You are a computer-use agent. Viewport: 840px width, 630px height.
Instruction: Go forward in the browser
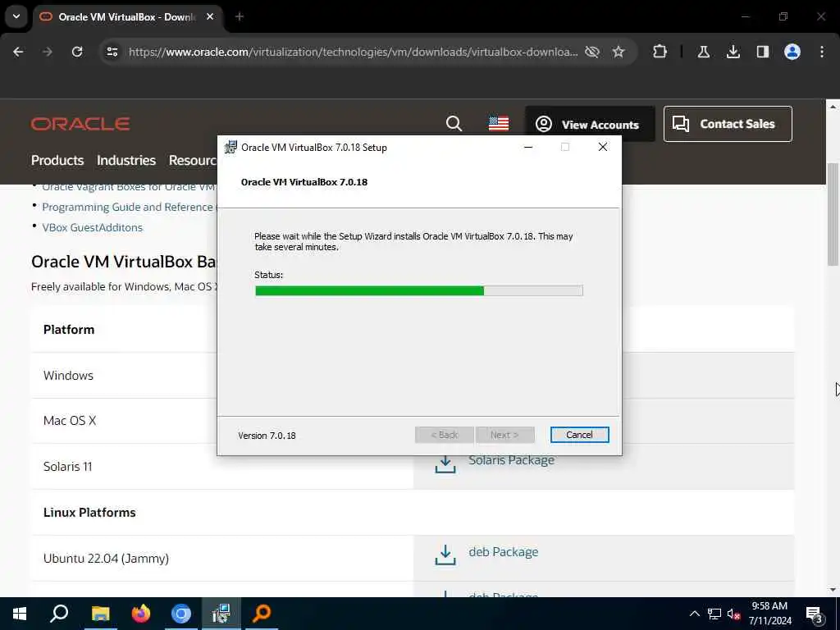[48, 52]
